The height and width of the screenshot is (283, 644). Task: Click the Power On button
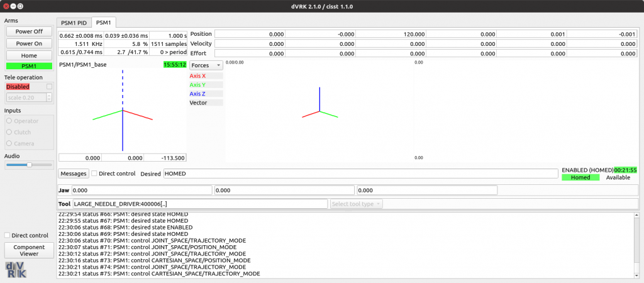click(x=29, y=43)
